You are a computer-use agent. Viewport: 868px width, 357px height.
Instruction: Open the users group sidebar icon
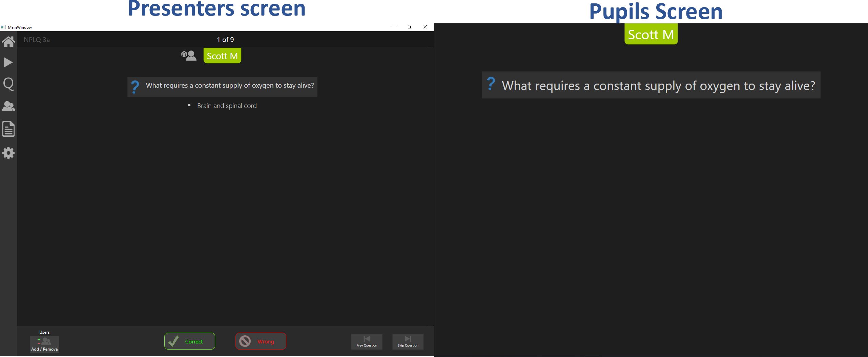click(8, 106)
